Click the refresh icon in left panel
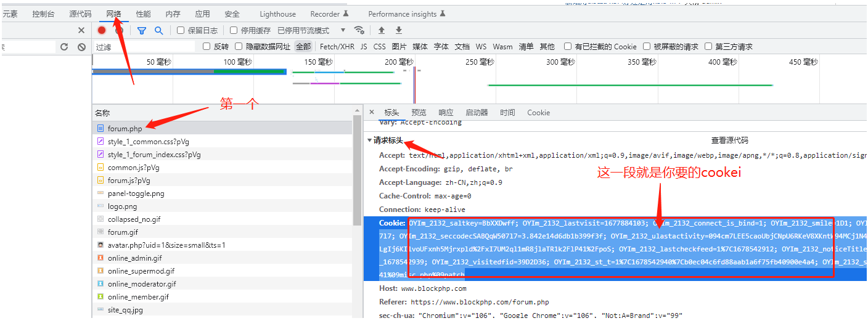The height and width of the screenshot is (334, 868). 64,47
